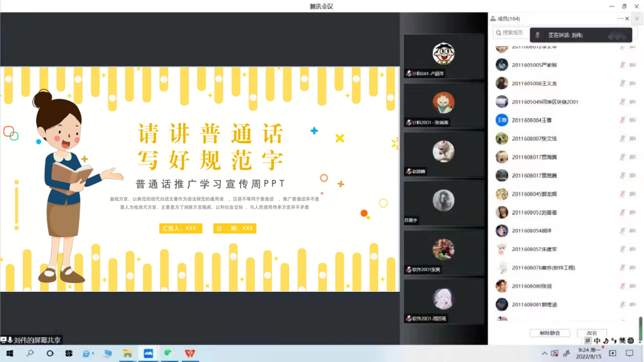Viewport: 644px width, 362px height.
Task: Click the 搜索成员 search field
Action: 512,32
